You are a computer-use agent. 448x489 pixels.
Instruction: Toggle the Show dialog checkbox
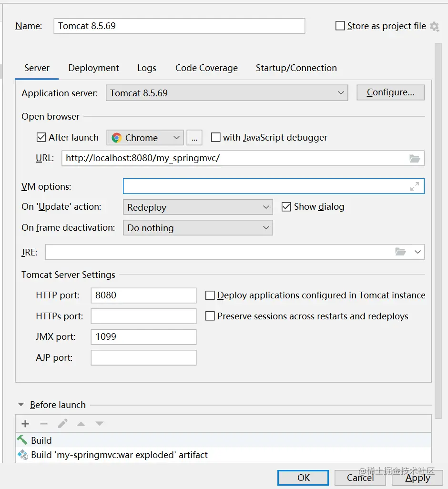click(286, 207)
